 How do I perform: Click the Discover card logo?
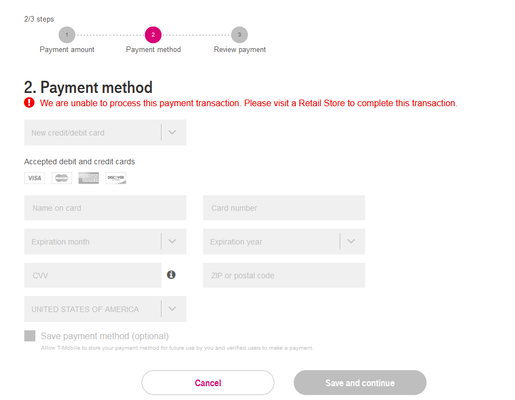[116, 178]
